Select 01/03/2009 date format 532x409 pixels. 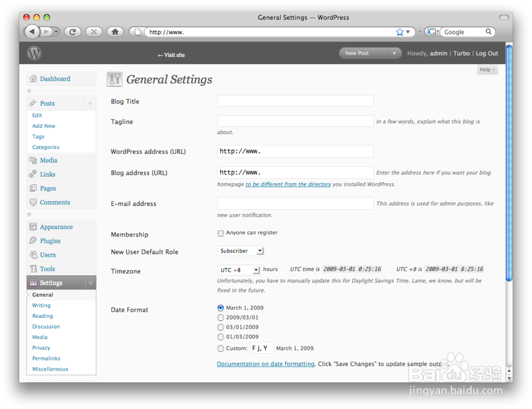[221, 337]
